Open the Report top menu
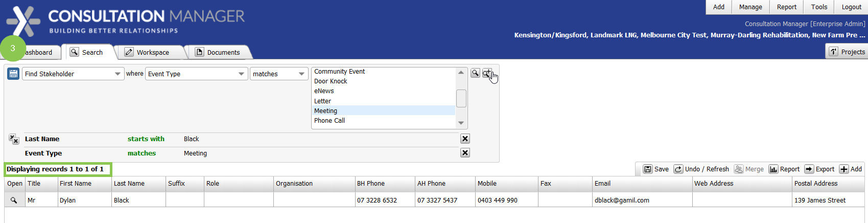 [787, 7]
